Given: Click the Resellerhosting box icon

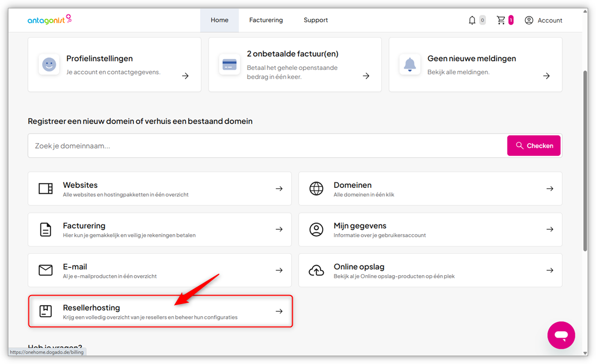Looking at the screenshot, I should click(x=46, y=311).
